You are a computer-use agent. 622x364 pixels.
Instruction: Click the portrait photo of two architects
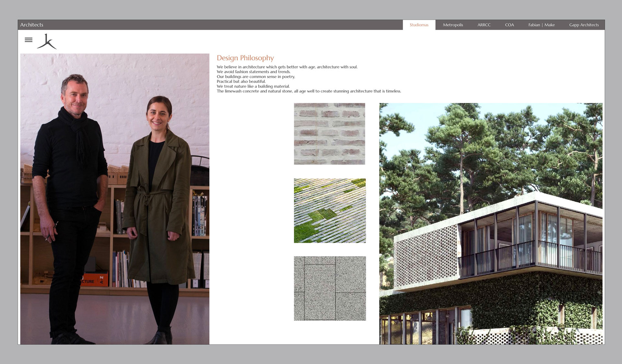[115, 199]
